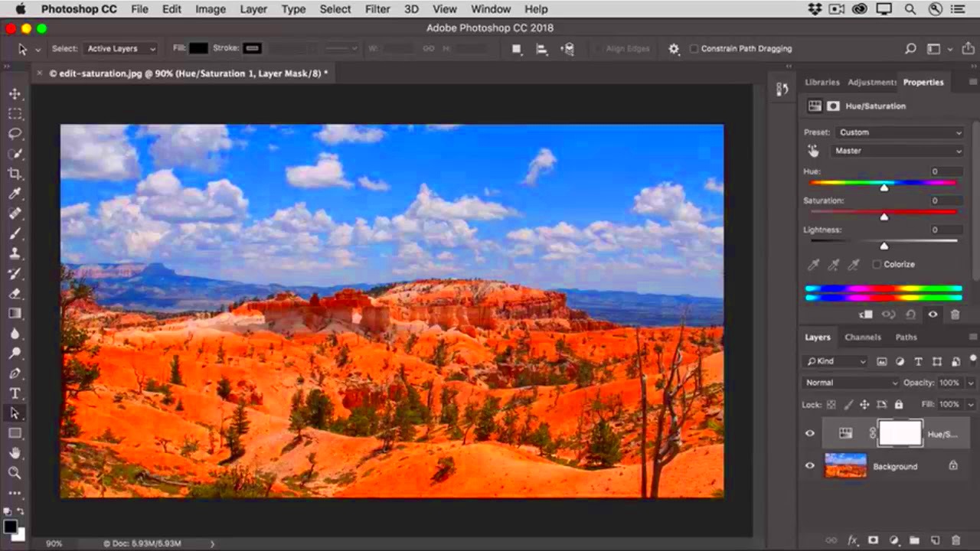
Task: Click the Saturation slider handle
Action: 884,217
